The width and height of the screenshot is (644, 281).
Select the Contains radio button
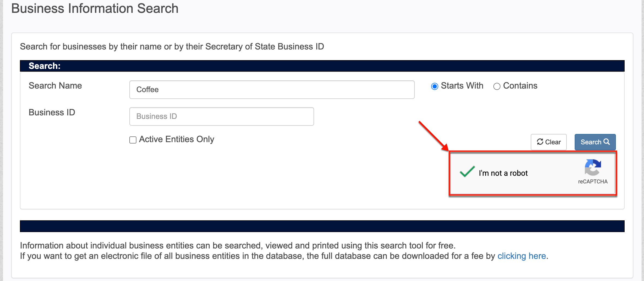point(497,86)
